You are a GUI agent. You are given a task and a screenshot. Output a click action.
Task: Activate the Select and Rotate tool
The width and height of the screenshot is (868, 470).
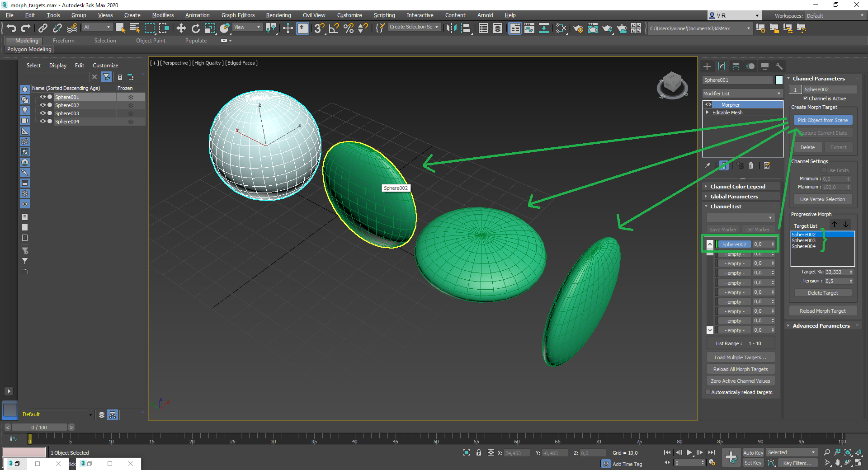point(196,28)
